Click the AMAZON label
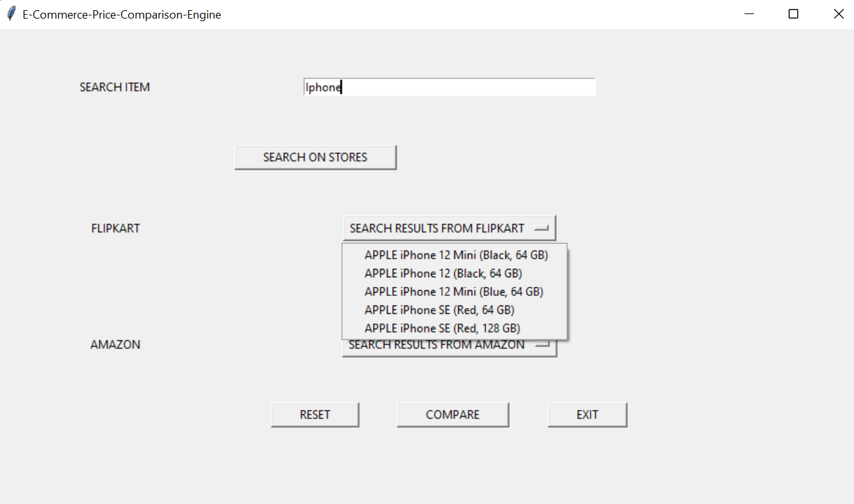854x504 pixels. 115,345
